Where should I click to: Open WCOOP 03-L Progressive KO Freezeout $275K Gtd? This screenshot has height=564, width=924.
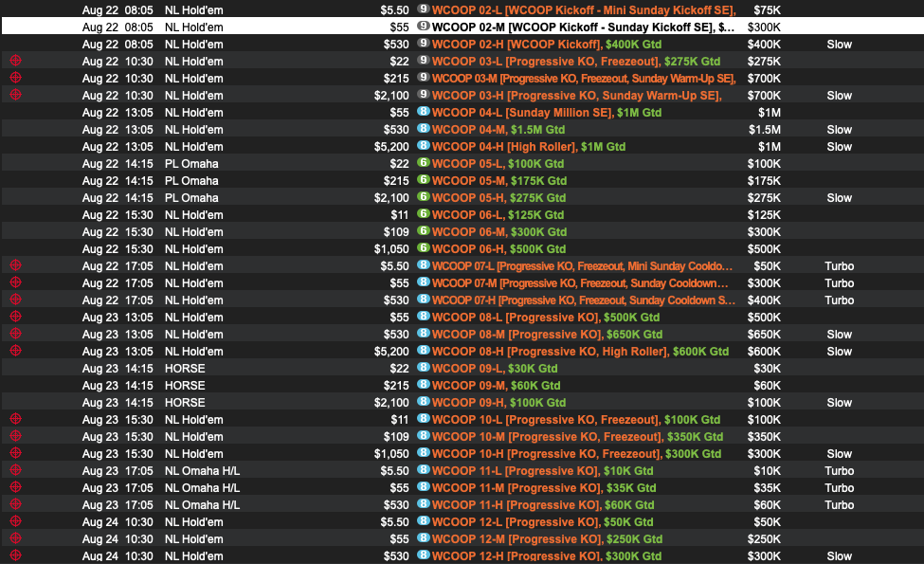click(576, 62)
